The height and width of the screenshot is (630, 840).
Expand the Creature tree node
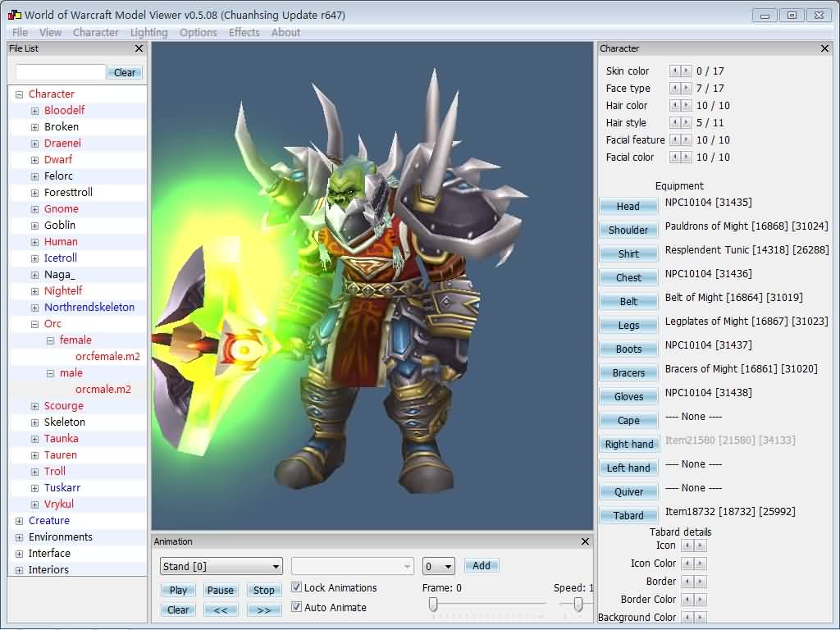[20, 521]
